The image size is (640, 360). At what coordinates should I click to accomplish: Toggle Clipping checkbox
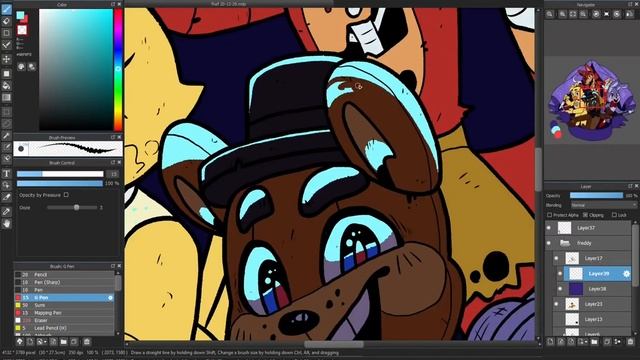tap(585, 215)
